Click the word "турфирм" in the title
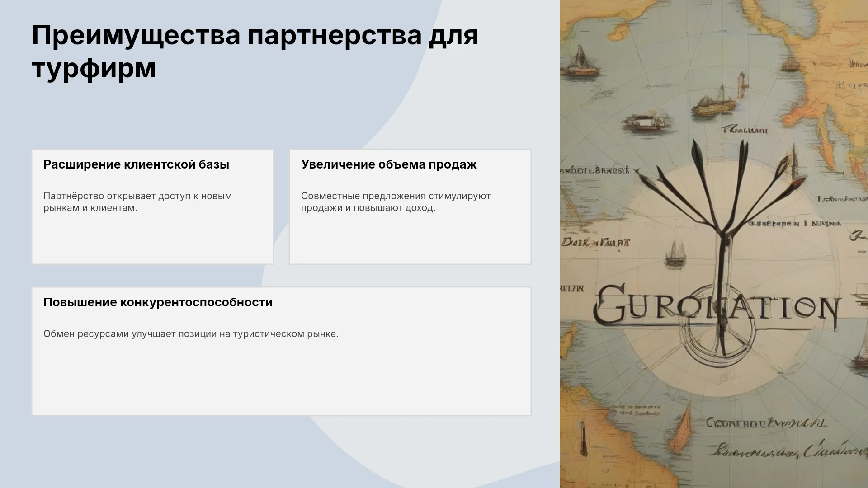Viewport: 868px width, 488px height. pos(94,68)
